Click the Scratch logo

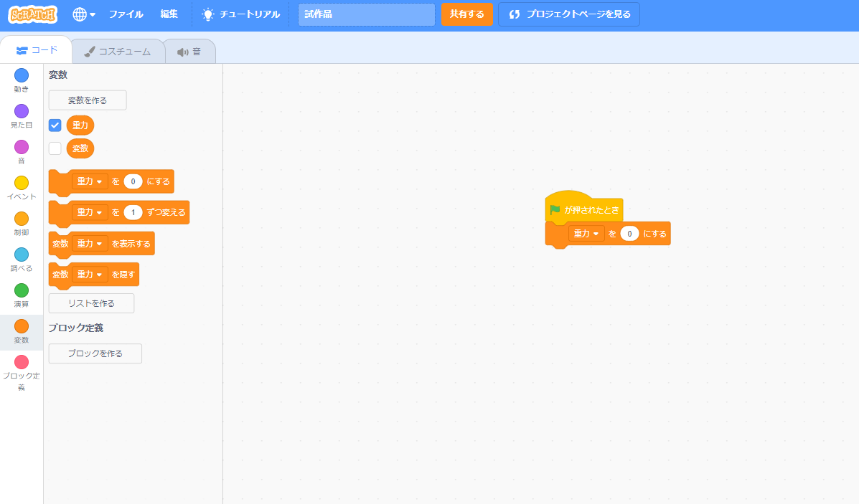pyautogui.click(x=33, y=15)
